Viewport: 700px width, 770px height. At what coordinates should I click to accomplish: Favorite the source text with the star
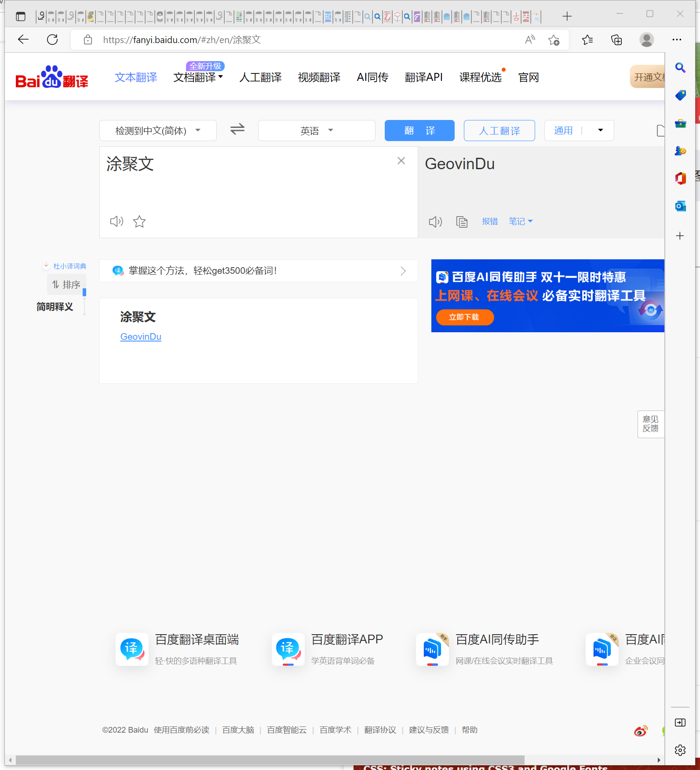pos(139,221)
